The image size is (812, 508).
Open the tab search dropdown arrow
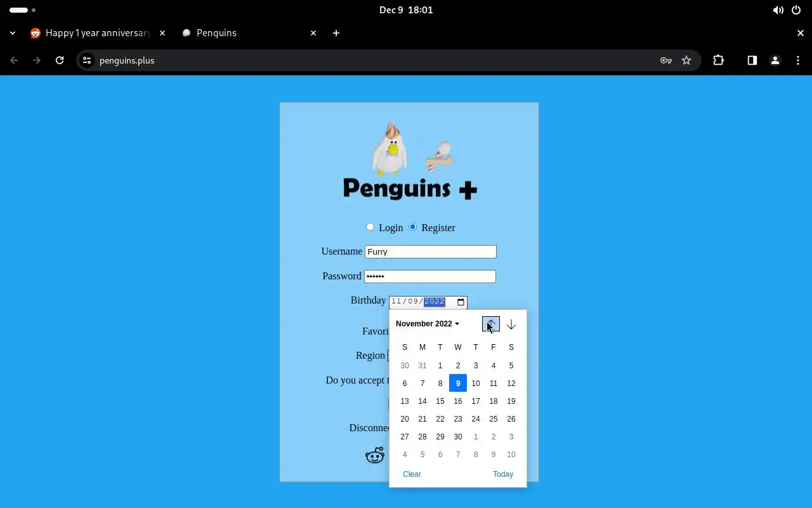pos(13,33)
